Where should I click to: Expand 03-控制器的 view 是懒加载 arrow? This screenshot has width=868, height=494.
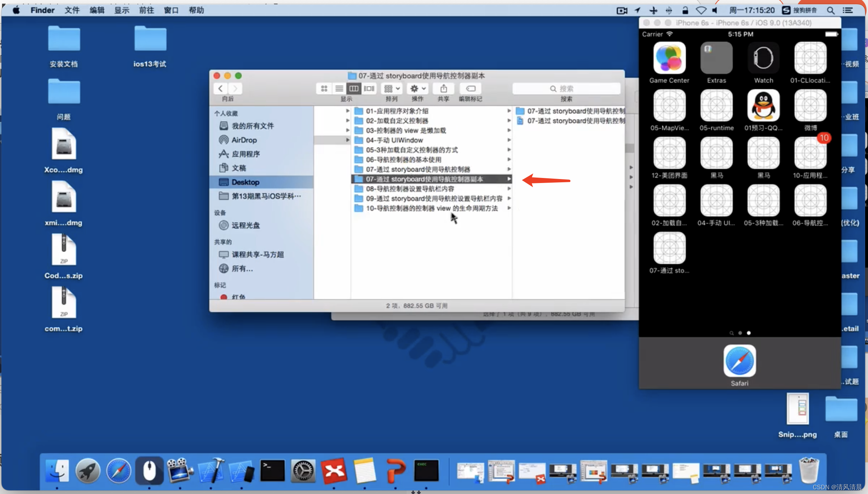pyautogui.click(x=509, y=130)
